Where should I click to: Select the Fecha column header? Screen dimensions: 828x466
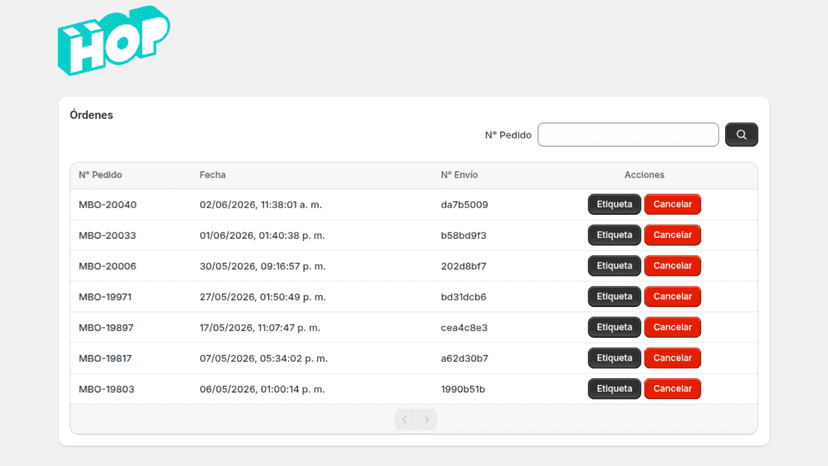tap(212, 175)
